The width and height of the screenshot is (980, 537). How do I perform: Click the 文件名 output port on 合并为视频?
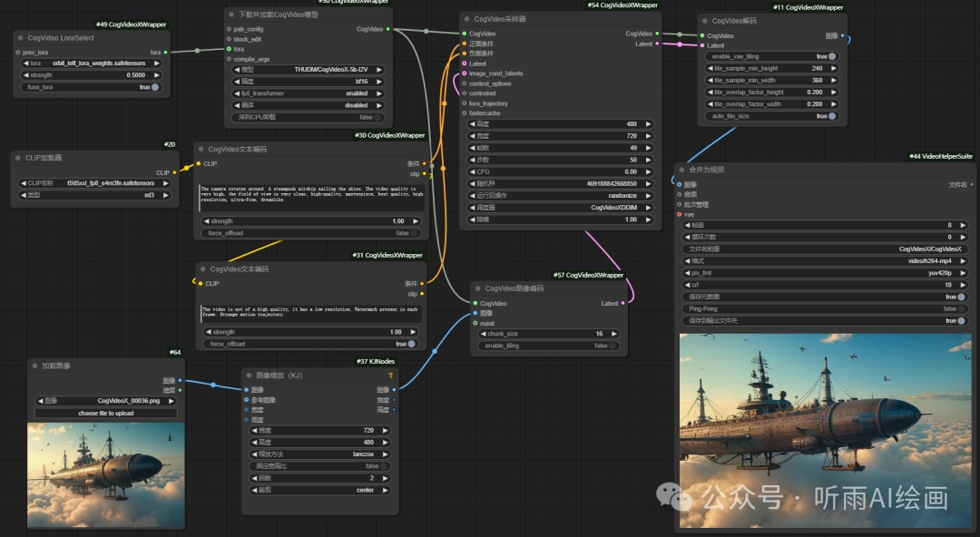(972, 185)
